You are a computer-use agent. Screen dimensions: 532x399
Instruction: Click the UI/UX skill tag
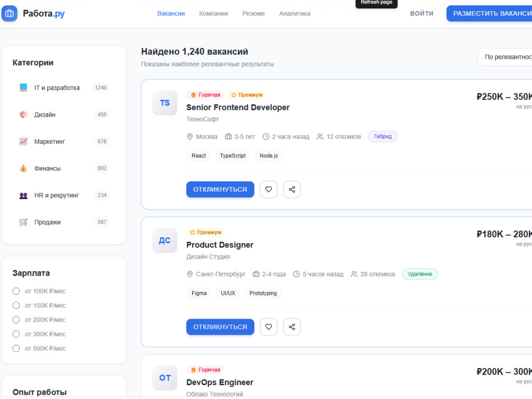[228, 293]
